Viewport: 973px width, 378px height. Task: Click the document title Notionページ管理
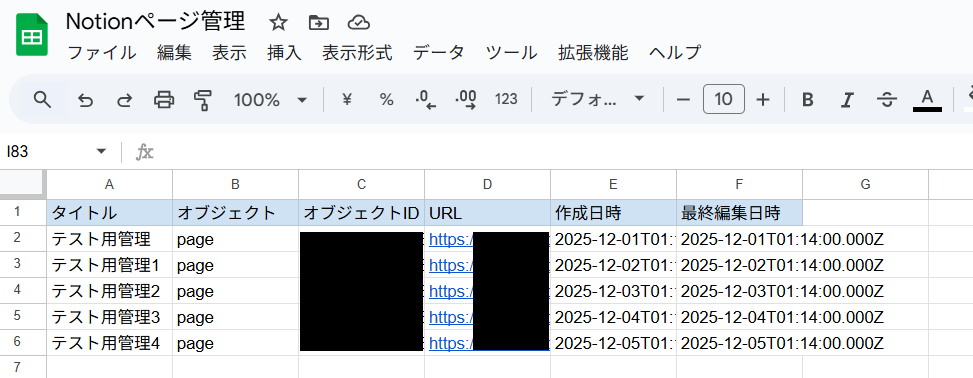coord(155,22)
